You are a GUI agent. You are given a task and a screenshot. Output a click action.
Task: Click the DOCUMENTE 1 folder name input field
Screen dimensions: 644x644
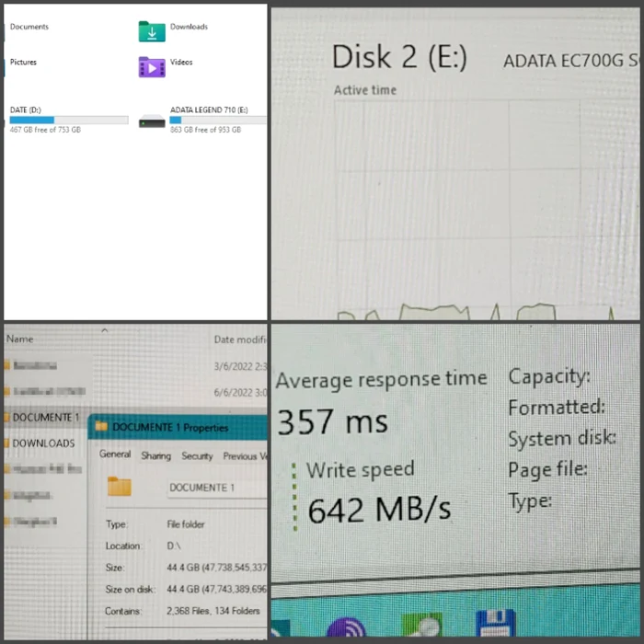coord(217,488)
